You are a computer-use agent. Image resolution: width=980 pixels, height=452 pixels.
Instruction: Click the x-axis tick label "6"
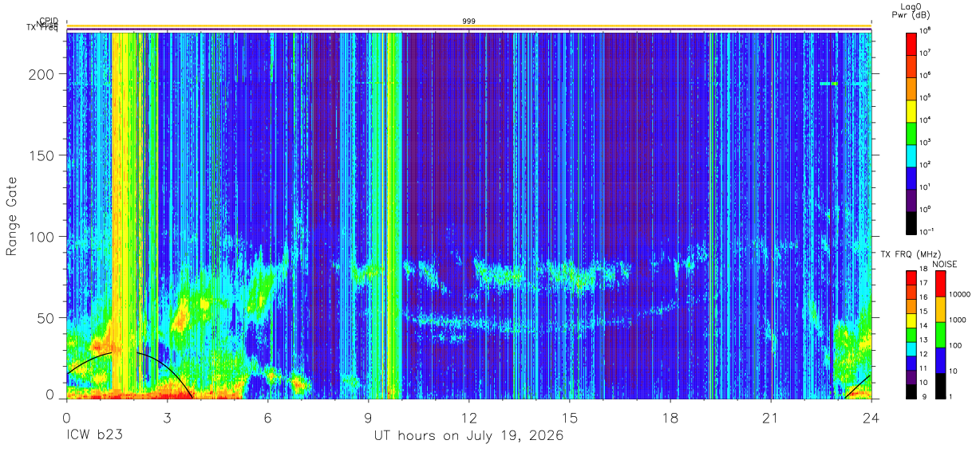(267, 418)
